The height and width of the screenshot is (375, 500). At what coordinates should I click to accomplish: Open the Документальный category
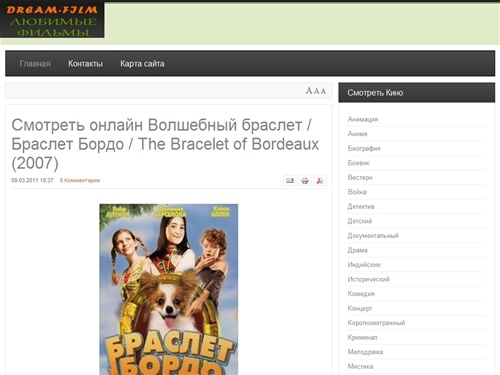coord(373,236)
